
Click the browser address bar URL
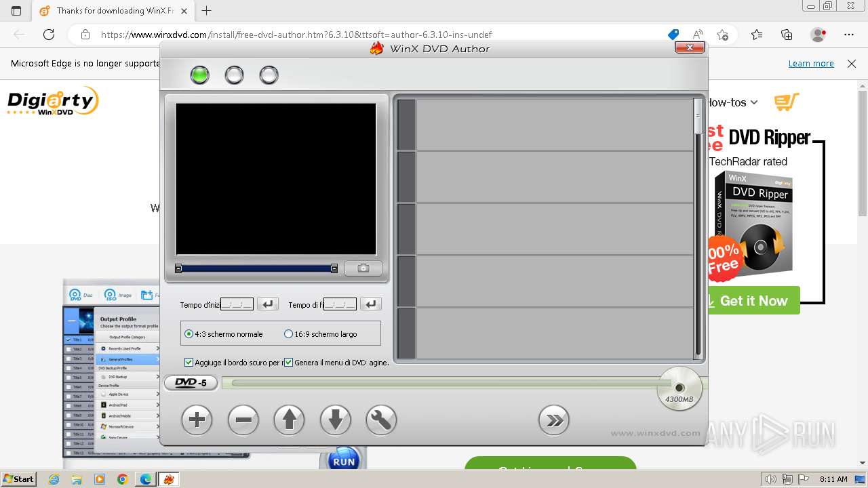tap(296, 35)
